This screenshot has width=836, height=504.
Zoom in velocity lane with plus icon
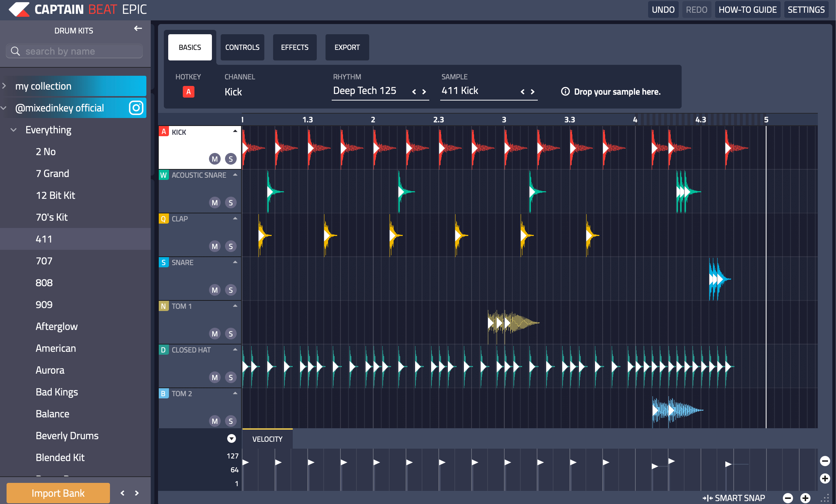tap(825, 479)
